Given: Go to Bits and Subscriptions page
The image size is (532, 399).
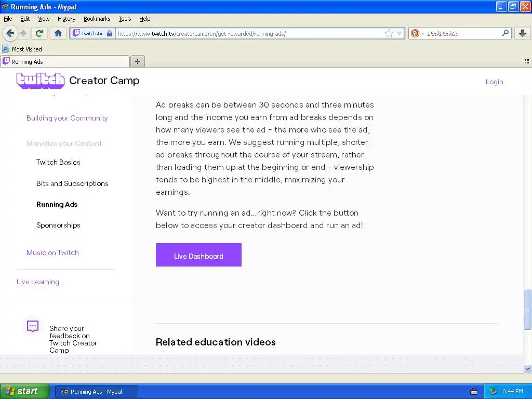Looking at the screenshot, I should tap(72, 183).
